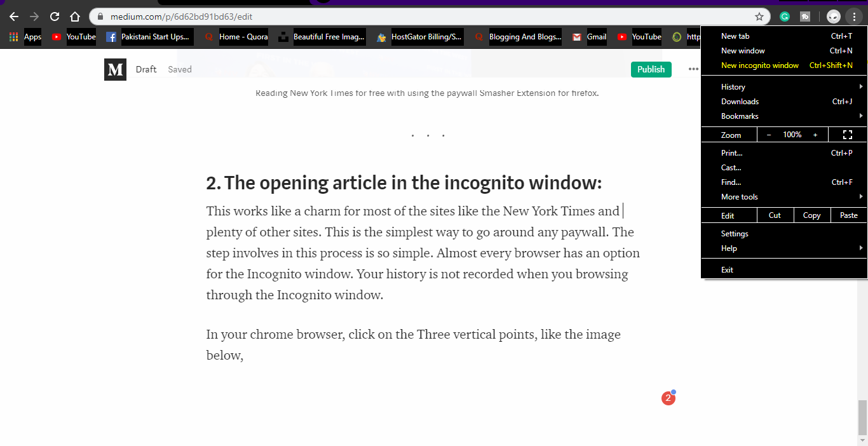Increase zoom with the plus button
The height and width of the screenshot is (446, 868).
[x=815, y=135]
